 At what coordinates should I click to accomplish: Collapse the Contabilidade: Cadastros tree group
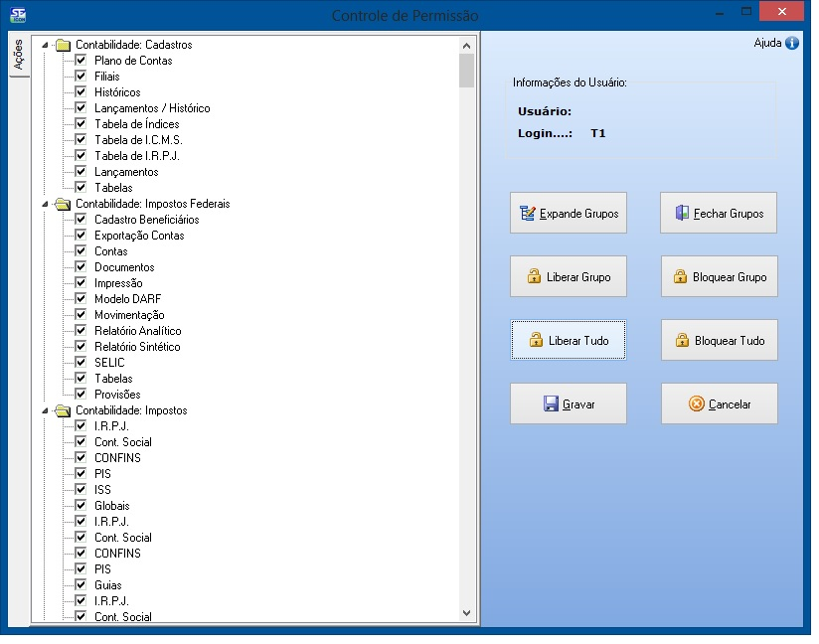(x=45, y=45)
